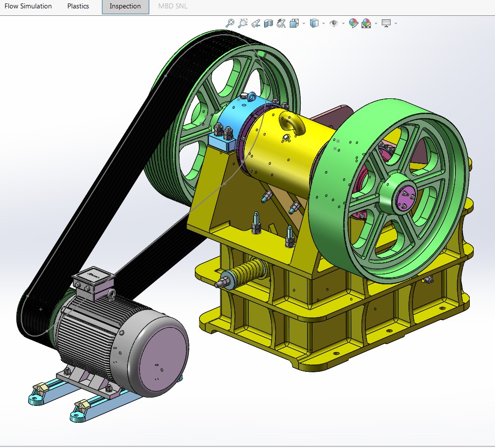This screenshot has width=495, height=448.
Task: Click the Display Style icon
Action: pyautogui.click(x=314, y=23)
